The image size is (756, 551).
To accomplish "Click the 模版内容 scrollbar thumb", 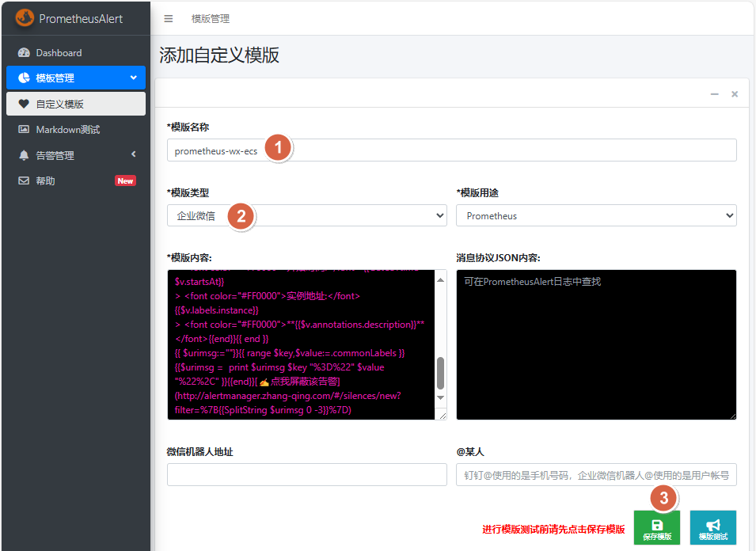I will point(440,373).
